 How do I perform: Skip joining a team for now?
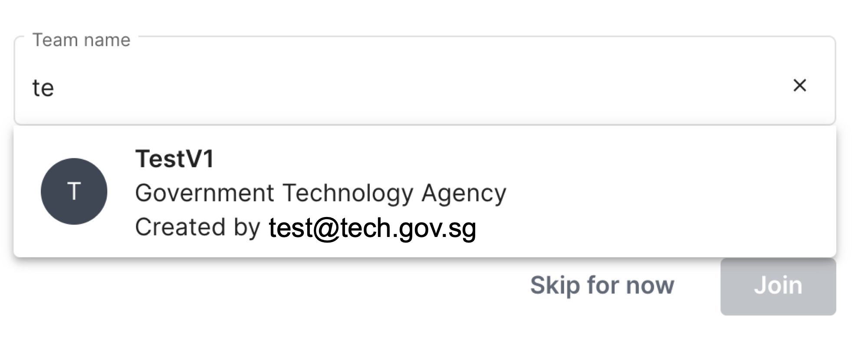coord(602,286)
